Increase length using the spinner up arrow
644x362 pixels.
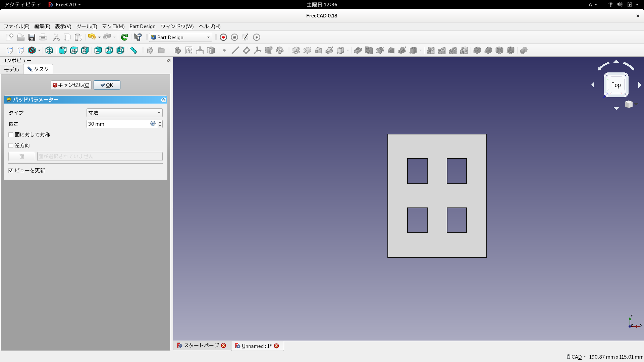tap(160, 122)
